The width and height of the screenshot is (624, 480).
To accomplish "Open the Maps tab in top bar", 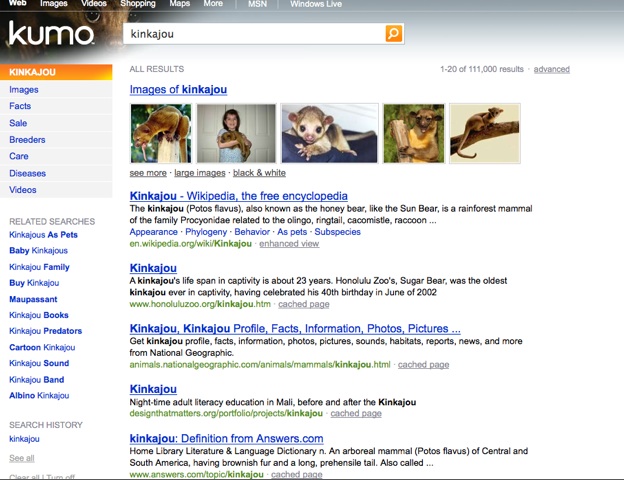I will 179,4.
